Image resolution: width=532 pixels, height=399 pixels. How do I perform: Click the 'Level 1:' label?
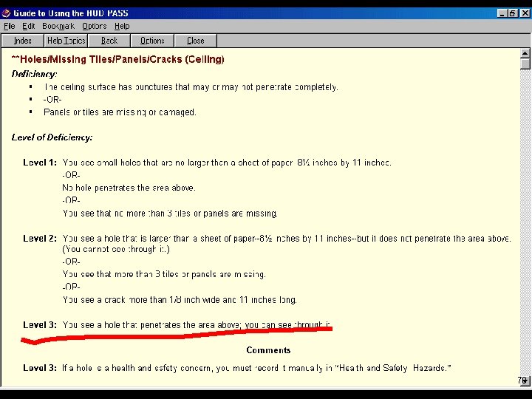pyautogui.click(x=40, y=163)
